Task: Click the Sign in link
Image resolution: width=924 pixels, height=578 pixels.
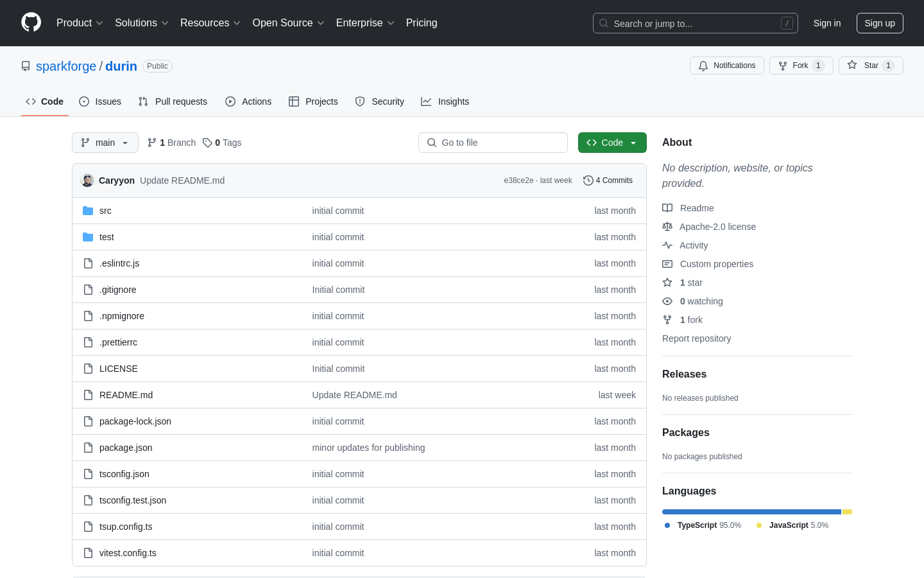Action: (x=827, y=23)
